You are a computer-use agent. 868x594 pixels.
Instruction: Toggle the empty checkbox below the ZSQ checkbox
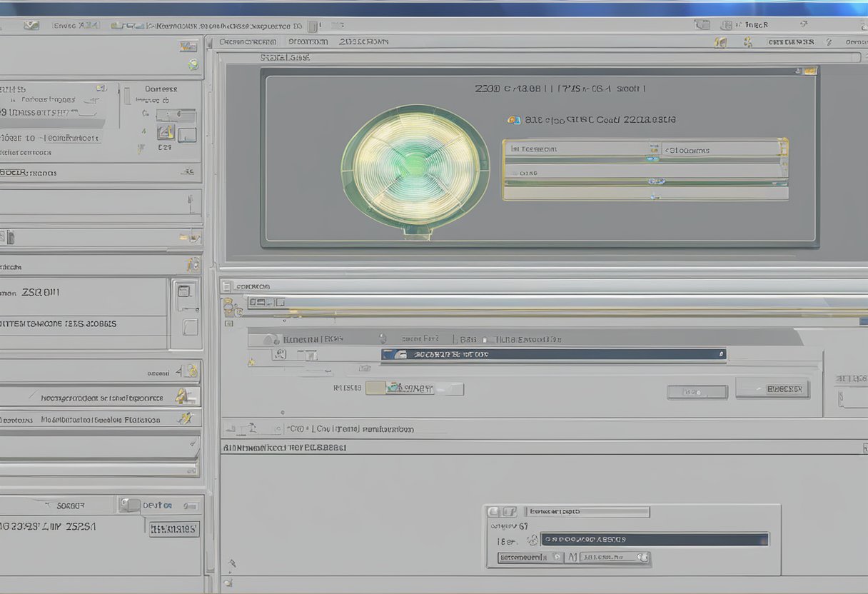point(189,327)
